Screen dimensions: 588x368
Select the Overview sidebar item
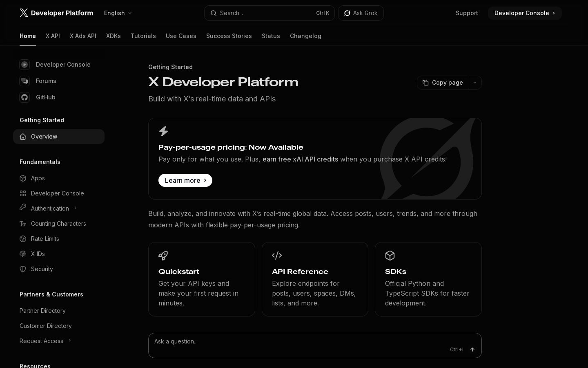(x=59, y=137)
